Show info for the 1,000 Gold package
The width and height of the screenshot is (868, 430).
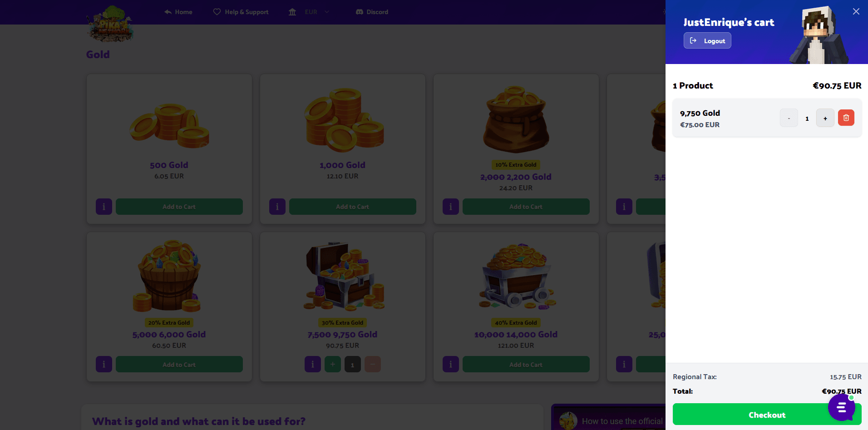click(277, 207)
